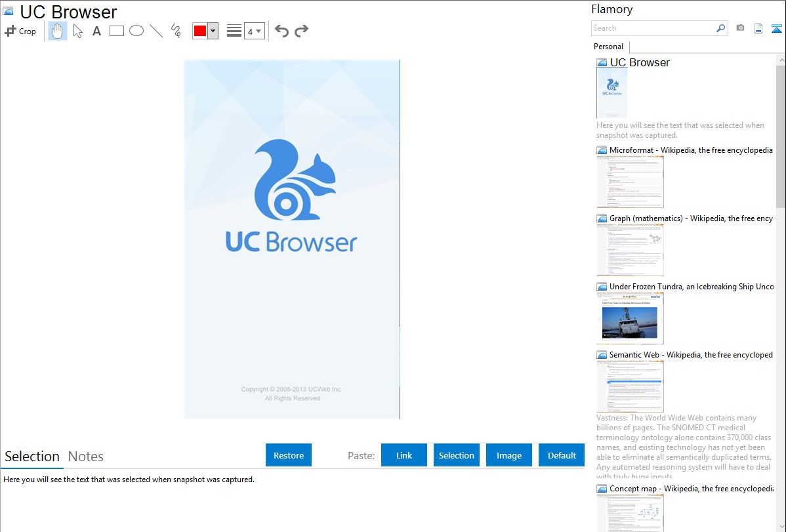The height and width of the screenshot is (532, 786).
Task: Open the Personal tab
Action: [608, 47]
